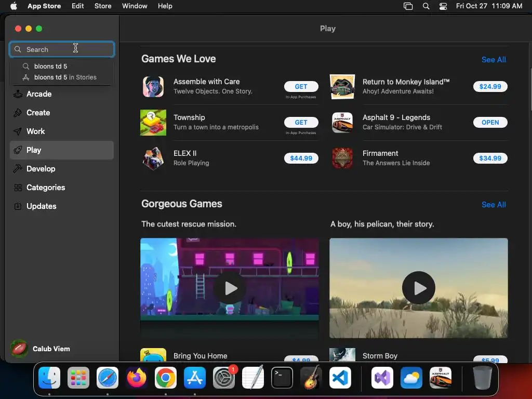Viewport: 532px width, 399px height.
Task: Open the Help menu
Action: click(165, 6)
